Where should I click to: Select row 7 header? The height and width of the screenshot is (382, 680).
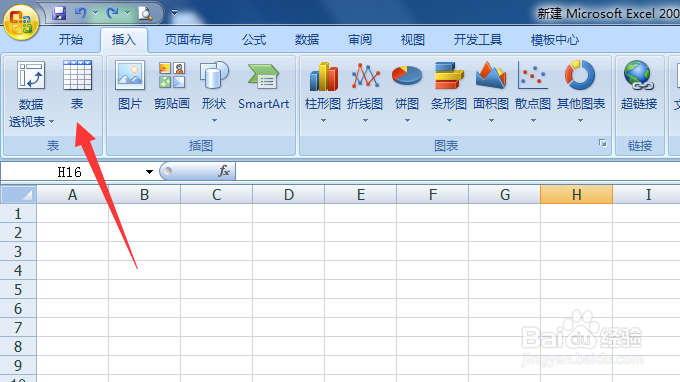18,327
